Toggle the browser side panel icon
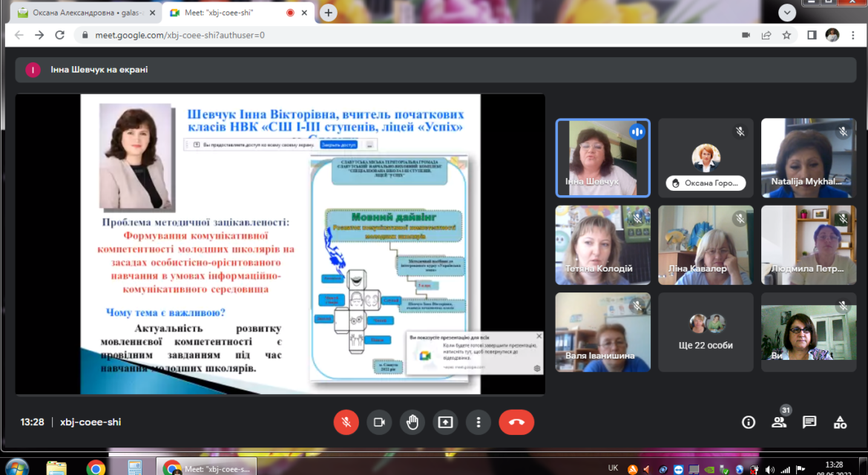 click(812, 35)
